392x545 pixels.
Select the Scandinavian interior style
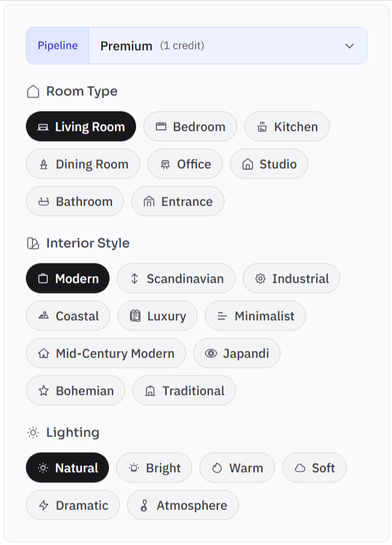(176, 279)
